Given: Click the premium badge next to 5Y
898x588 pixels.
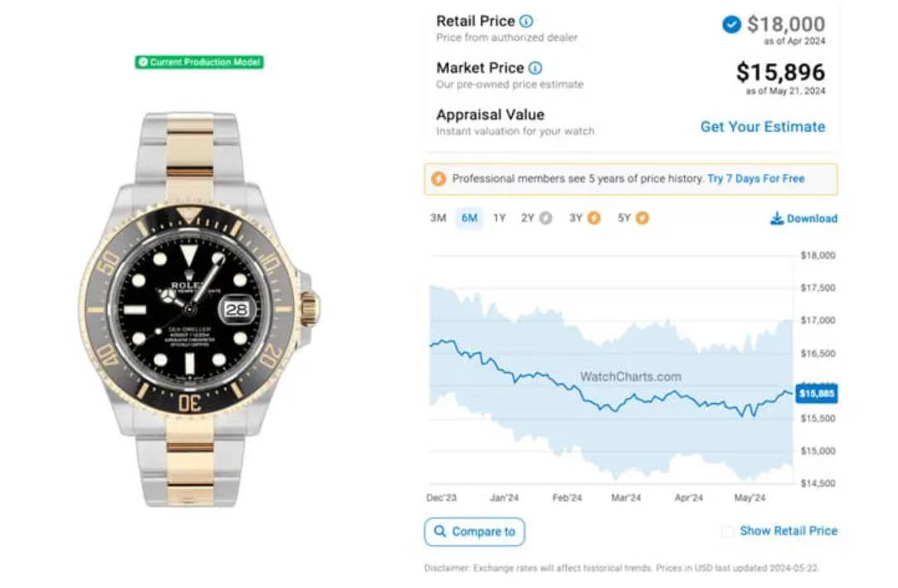Looking at the screenshot, I should 642,218.
